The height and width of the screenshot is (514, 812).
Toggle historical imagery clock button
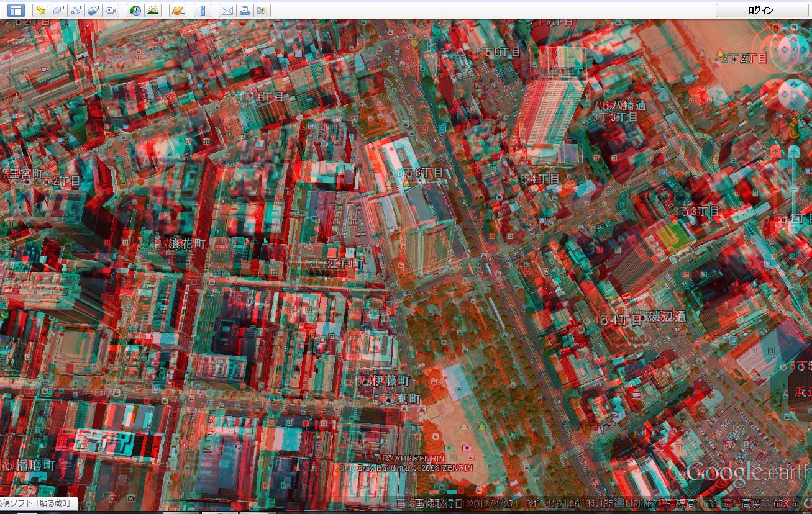click(135, 10)
